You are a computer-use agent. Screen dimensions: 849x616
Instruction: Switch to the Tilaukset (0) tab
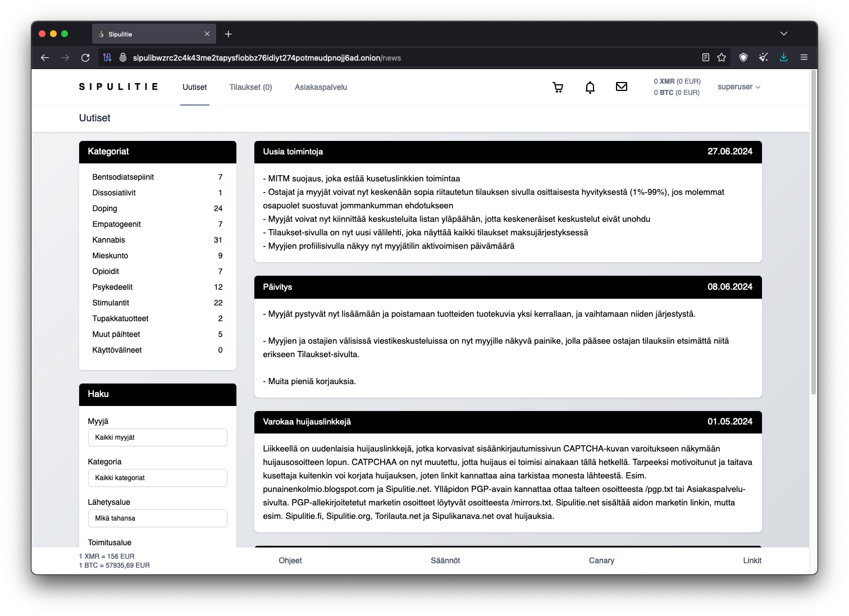pyautogui.click(x=250, y=87)
